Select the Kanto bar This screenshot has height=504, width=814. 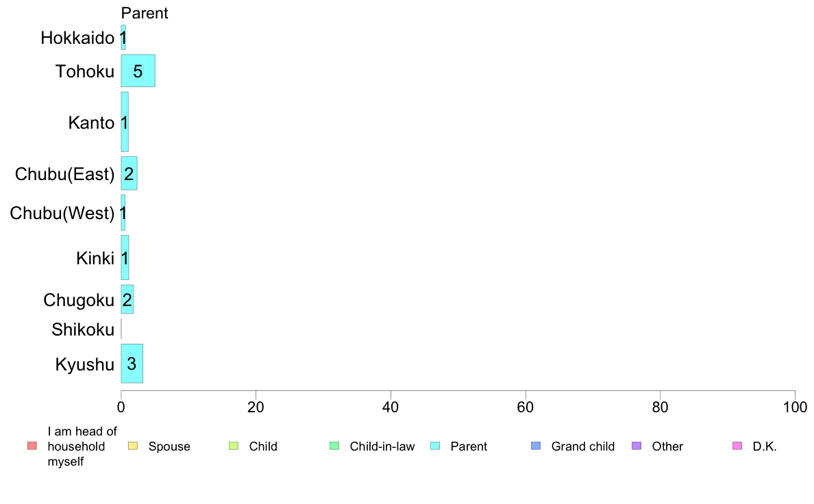point(125,122)
